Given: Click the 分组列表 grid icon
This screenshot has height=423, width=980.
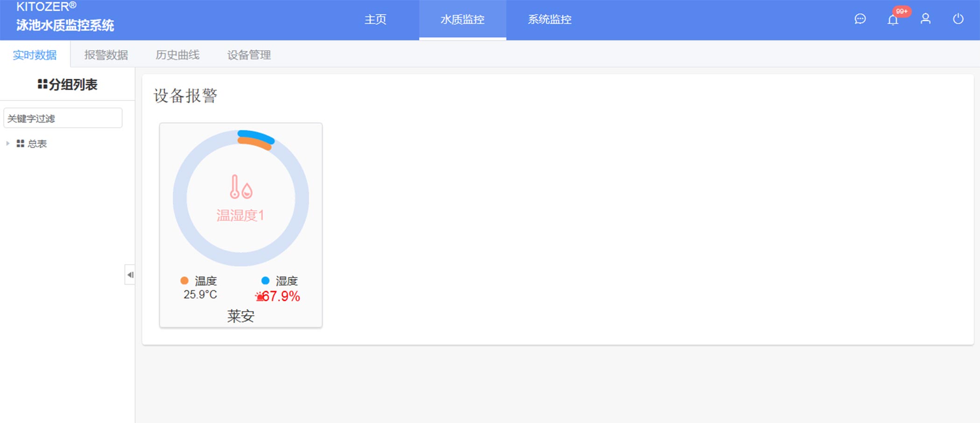Looking at the screenshot, I should coord(42,84).
